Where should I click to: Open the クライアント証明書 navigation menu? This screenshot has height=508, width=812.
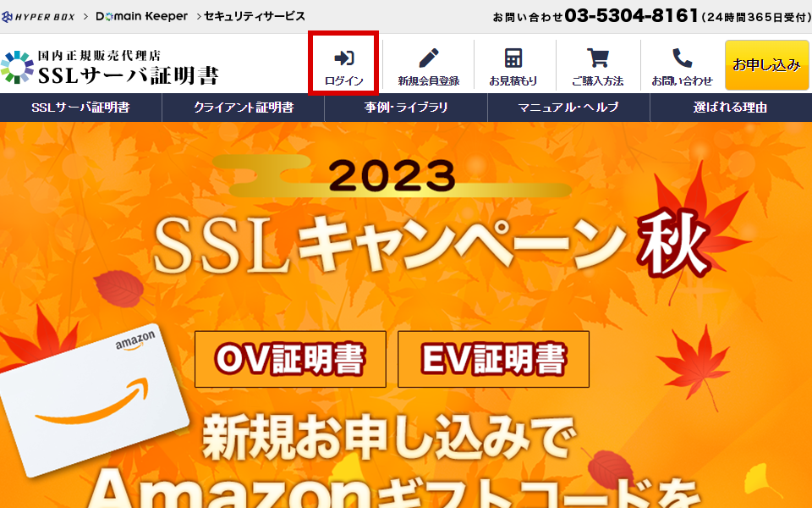tap(244, 108)
